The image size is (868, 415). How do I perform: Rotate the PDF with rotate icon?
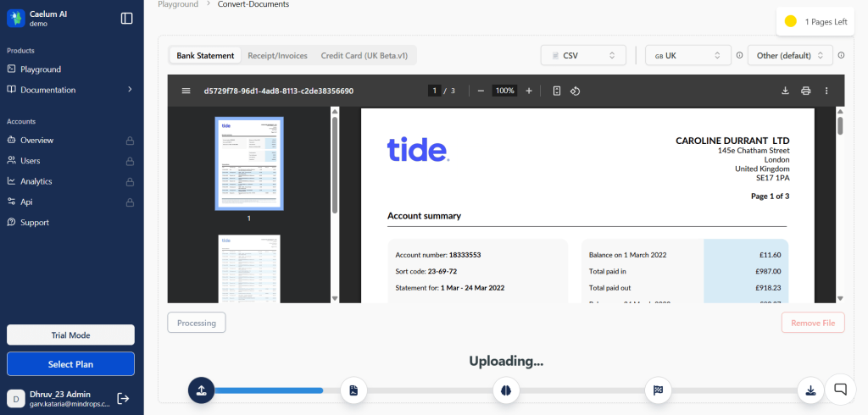(x=576, y=91)
